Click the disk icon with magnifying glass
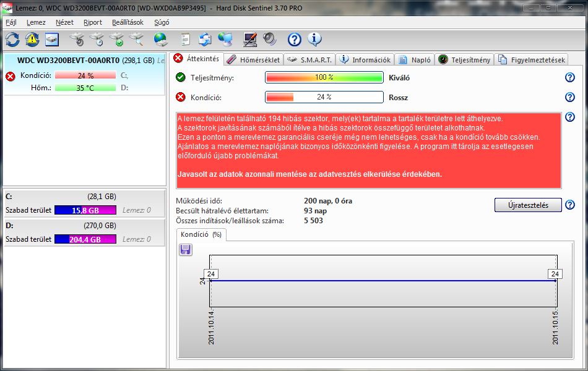This screenshot has height=371, width=588. [x=137, y=40]
